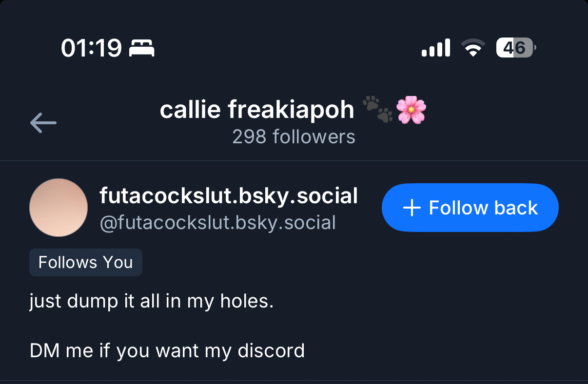The image size is (588, 384).
Task: Tap the back arrow in the header
Action: coord(43,122)
